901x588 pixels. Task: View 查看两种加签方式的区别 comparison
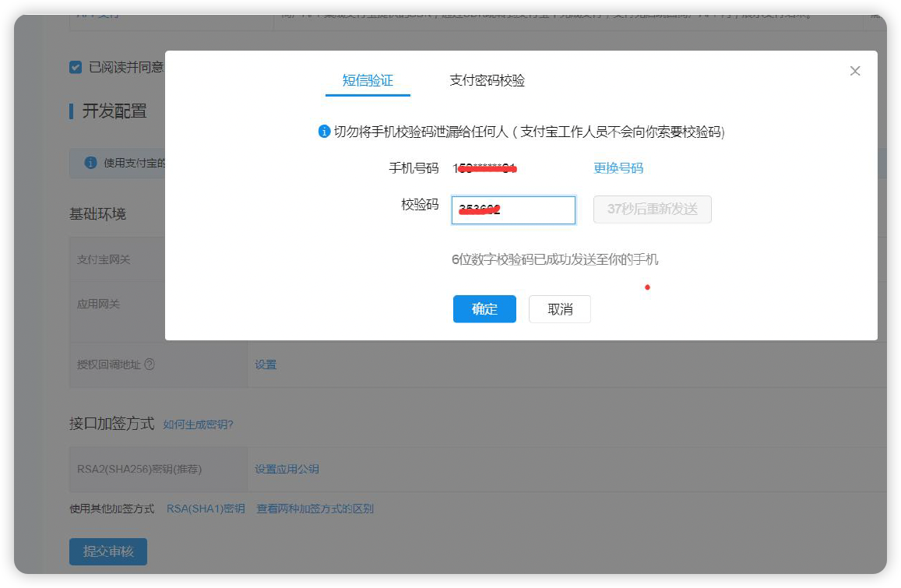315,509
